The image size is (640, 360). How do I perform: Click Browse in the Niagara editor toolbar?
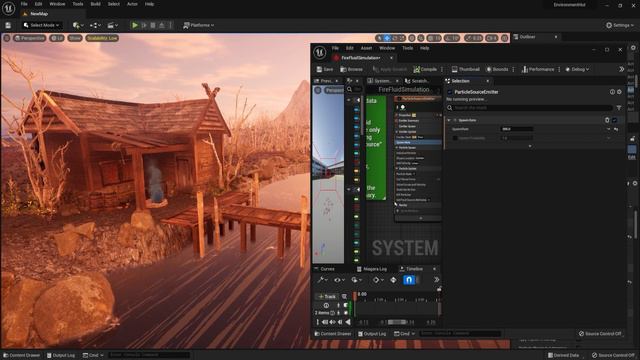click(x=351, y=69)
